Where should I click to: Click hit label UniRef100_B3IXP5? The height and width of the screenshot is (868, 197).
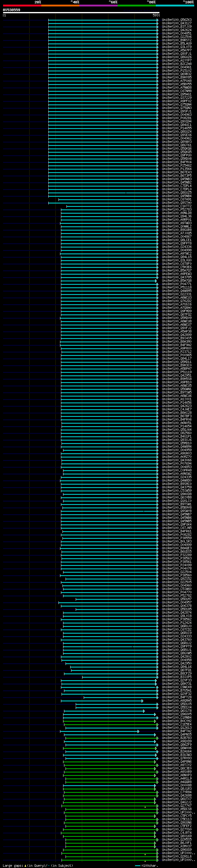(x=177, y=677)
